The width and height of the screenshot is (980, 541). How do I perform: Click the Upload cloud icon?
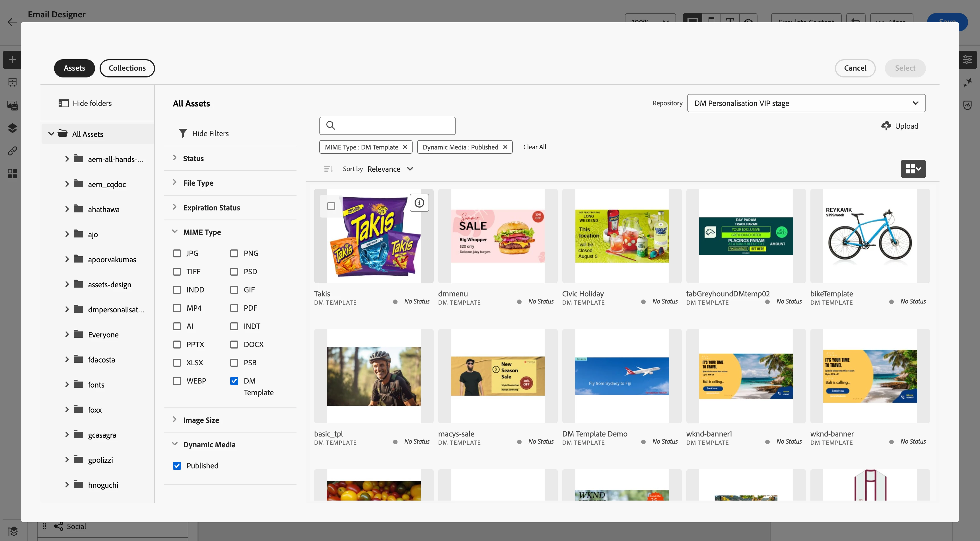click(886, 126)
